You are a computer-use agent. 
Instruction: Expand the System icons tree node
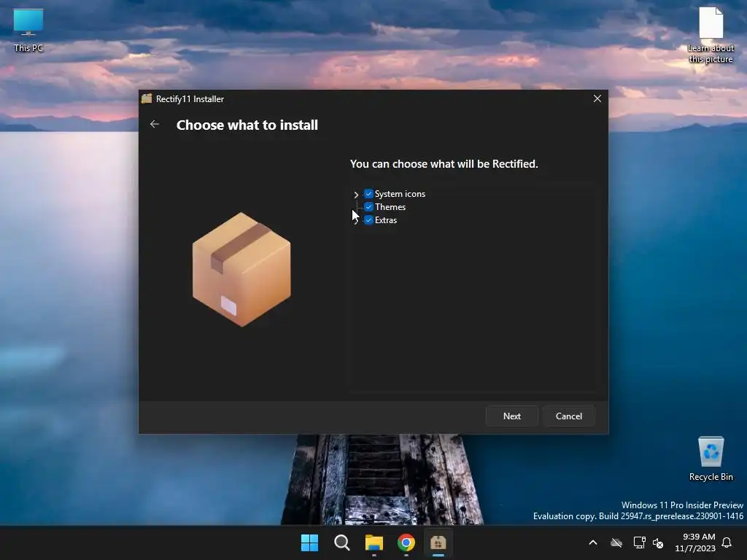[356, 194]
